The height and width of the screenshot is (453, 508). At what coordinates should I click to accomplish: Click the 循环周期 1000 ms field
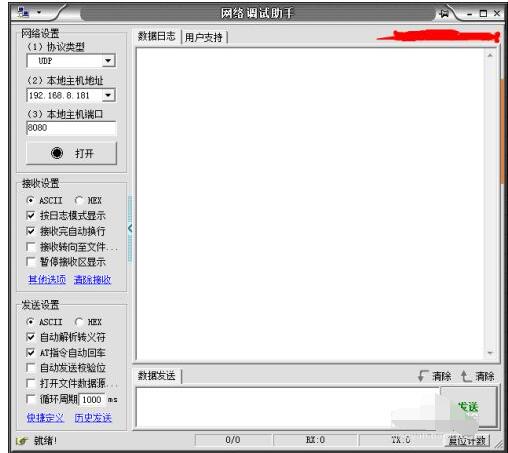pyautogui.click(x=92, y=400)
